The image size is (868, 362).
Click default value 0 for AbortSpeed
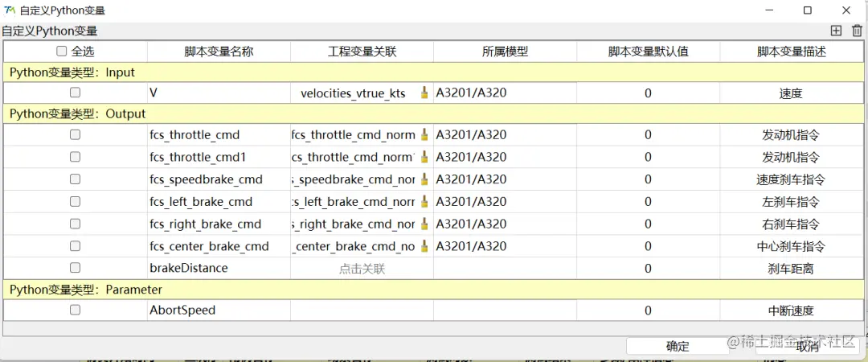[649, 311]
